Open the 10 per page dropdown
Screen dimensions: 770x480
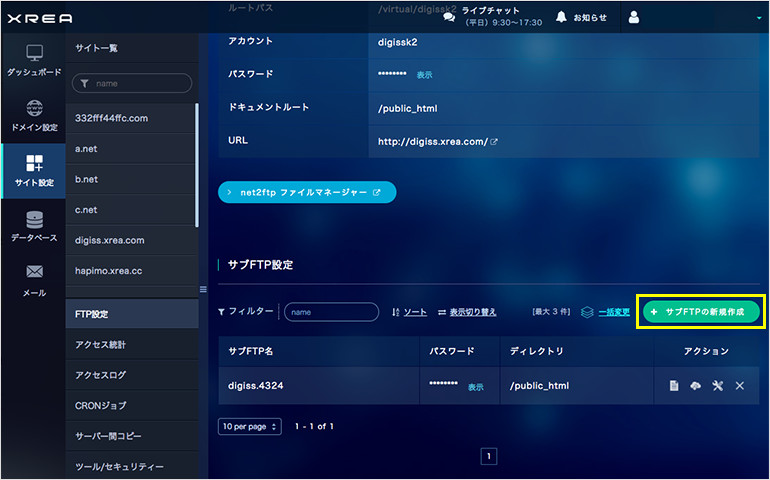pyautogui.click(x=249, y=426)
